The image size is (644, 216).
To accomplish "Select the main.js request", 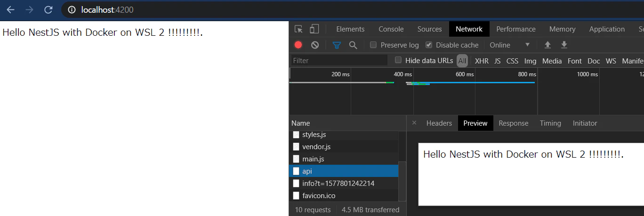I will pyautogui.click(x=344, y=159).
